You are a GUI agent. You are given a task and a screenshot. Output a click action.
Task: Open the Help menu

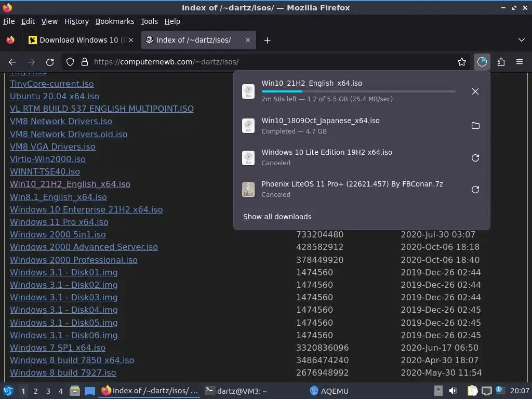(172, 21)
